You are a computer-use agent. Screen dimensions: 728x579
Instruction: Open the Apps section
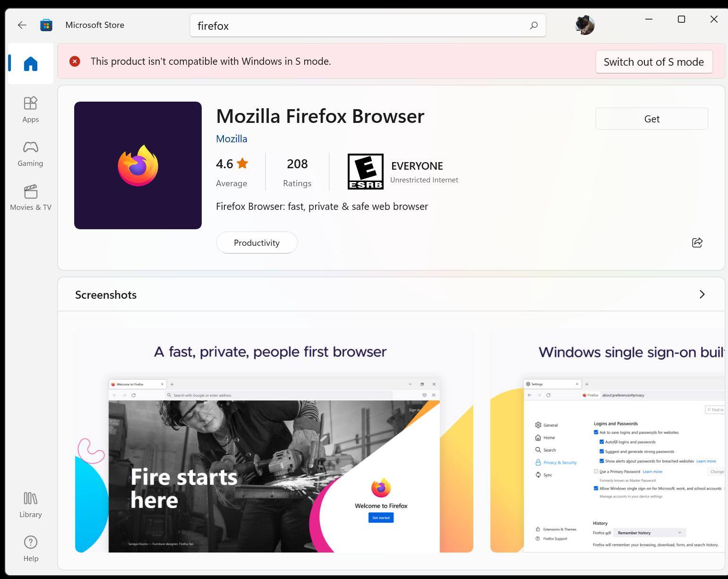tap(31, 110)
